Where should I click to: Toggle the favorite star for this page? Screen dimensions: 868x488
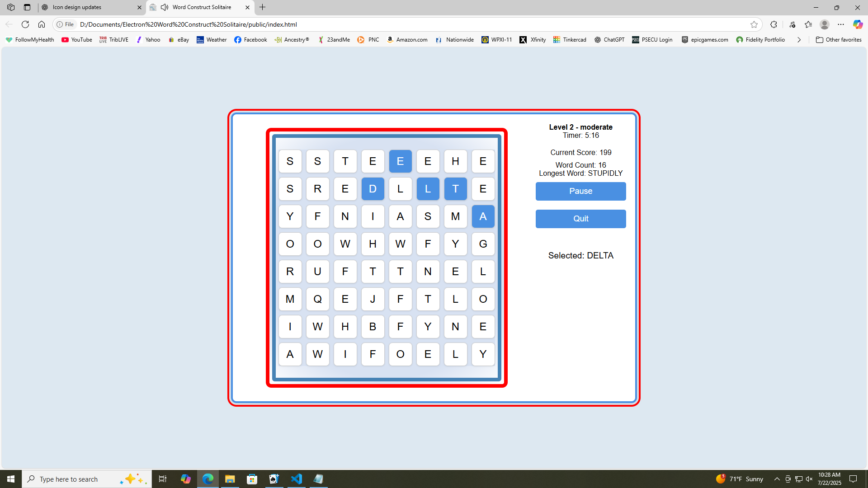click(754, 24)
